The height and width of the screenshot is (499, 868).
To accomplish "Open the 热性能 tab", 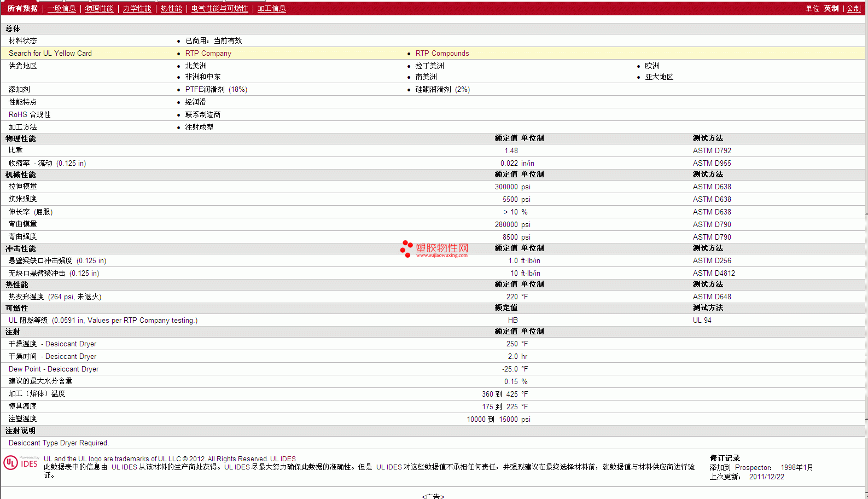I will (x=171, y=9).
